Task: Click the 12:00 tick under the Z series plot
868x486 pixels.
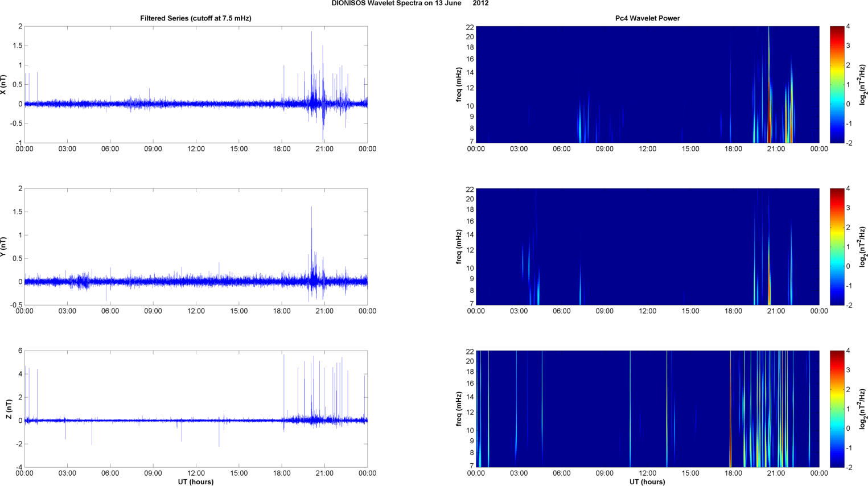Action: pyautogui.click(x=196, y=473)
